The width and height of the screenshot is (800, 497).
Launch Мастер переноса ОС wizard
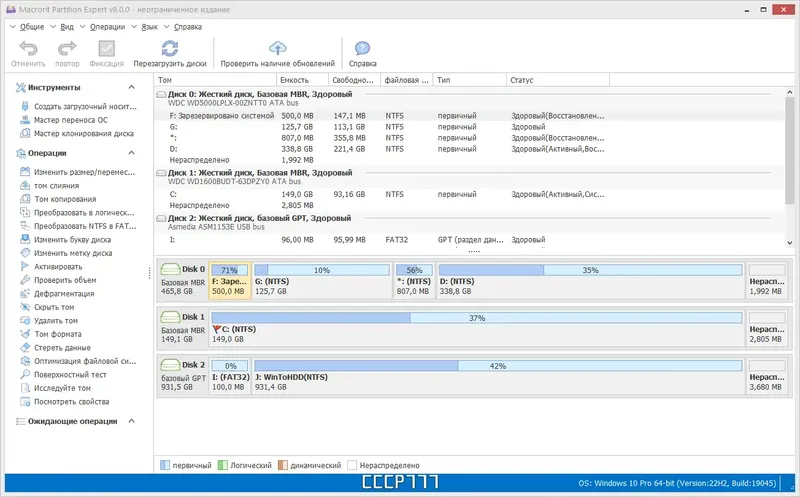pos(64,120)
